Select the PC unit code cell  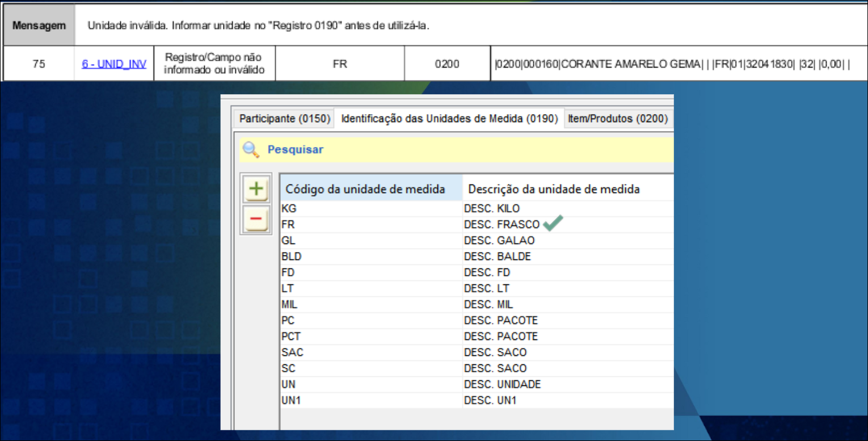point(371,321)
